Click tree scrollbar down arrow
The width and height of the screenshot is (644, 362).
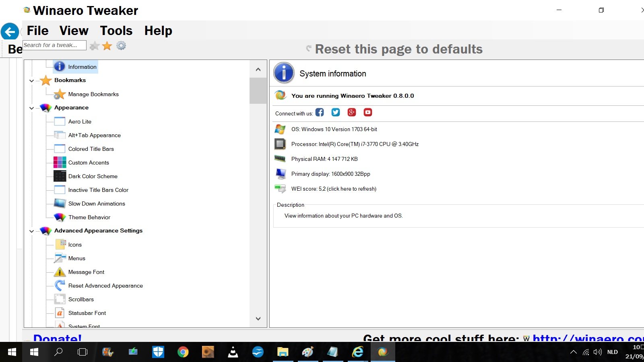[x=258, y=319]
